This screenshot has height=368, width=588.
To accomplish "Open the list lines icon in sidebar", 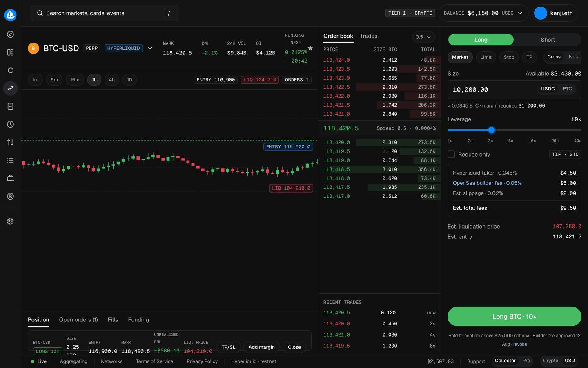I will point(11,160).
